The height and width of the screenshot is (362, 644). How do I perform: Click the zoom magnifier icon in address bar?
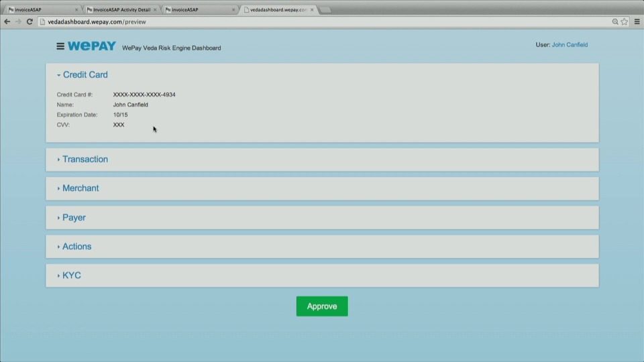tap(615, 21)
